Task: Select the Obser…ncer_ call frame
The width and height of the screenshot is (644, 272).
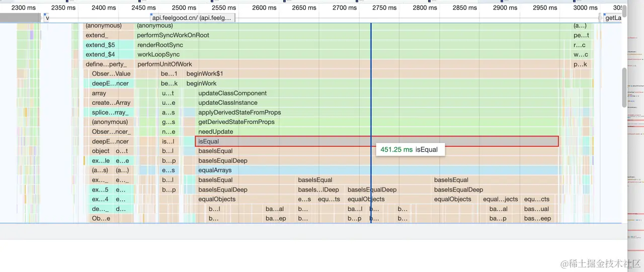Action: pos(111,131)
